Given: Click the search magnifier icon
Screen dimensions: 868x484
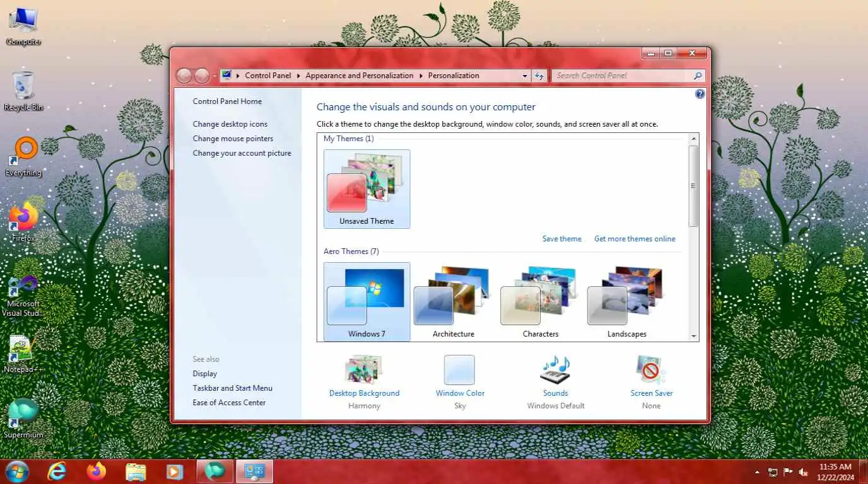Looking at the screenshot, I should [697, 76].
